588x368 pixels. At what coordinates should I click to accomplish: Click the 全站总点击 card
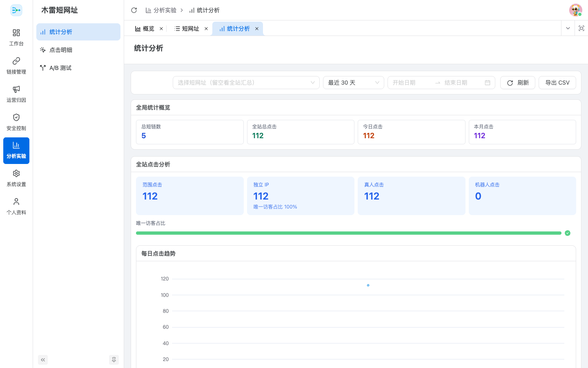[x=301, y=132]
